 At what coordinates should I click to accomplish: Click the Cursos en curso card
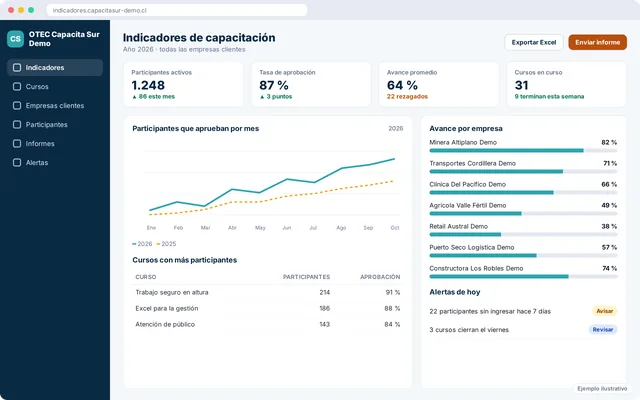(567, 84)
